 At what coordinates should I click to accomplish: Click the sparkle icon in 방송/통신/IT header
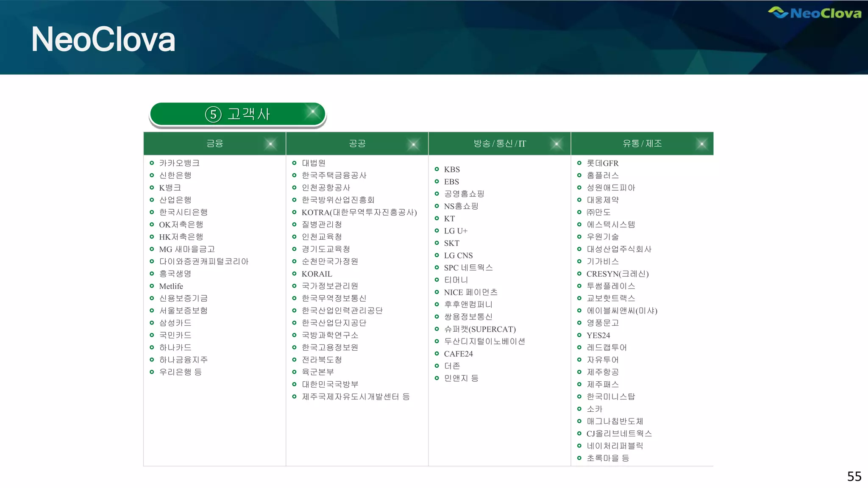pyautogui.click(x=556, y=144)
